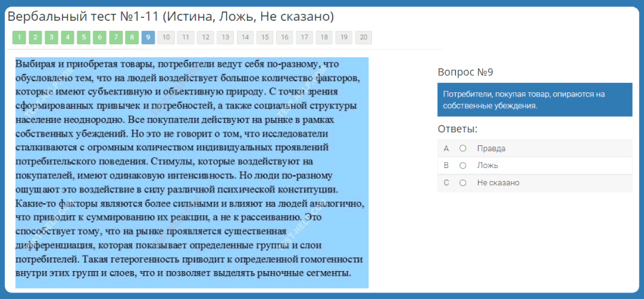Jump to question 12
The width and height of the screenshot is (644, 299).
click(205, 37)
